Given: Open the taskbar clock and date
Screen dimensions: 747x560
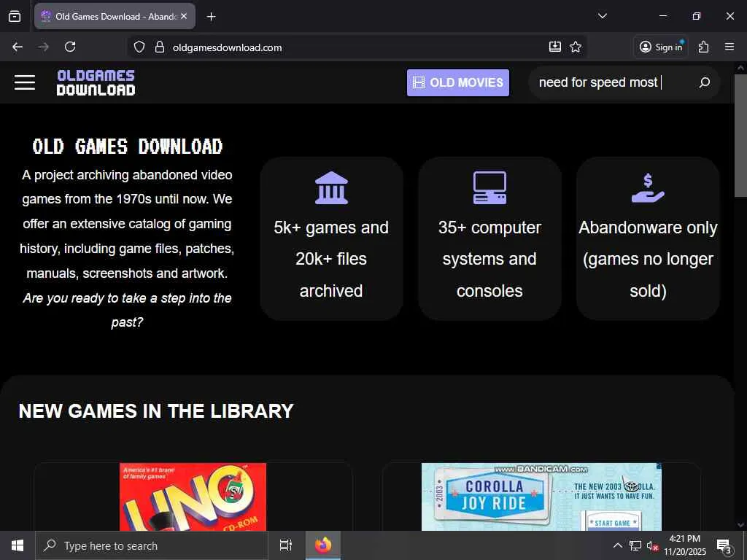Looking at the screenshot, I should pos(684,545).
